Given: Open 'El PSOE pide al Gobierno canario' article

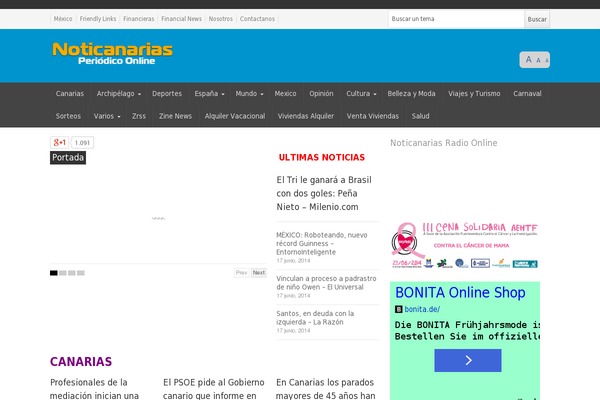Looking at the screenshot, I should [214, 389].
